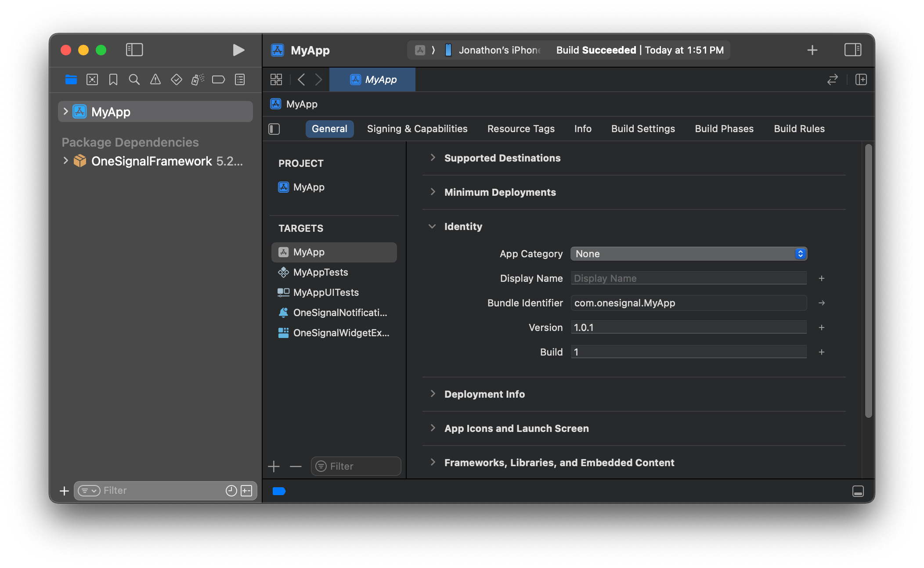Toggle the navigator sidebar visibility
This screenshot has height=568, width=924.
134,50
